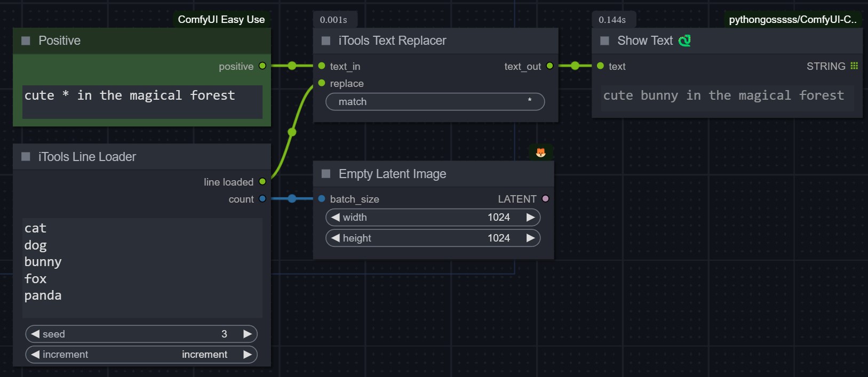Click the green snake icon beside Show Text
868x377 pixels.
click(x=684, y=41)
